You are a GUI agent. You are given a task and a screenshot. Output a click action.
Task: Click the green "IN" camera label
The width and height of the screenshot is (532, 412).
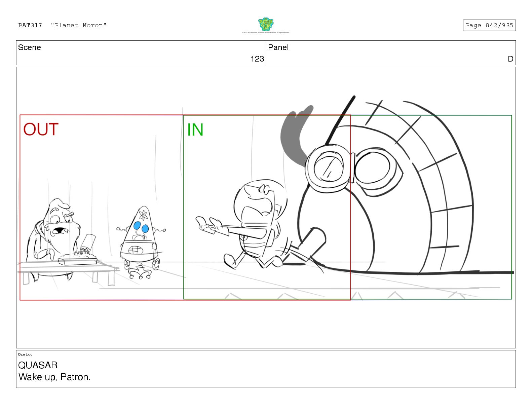pos(195,130)
